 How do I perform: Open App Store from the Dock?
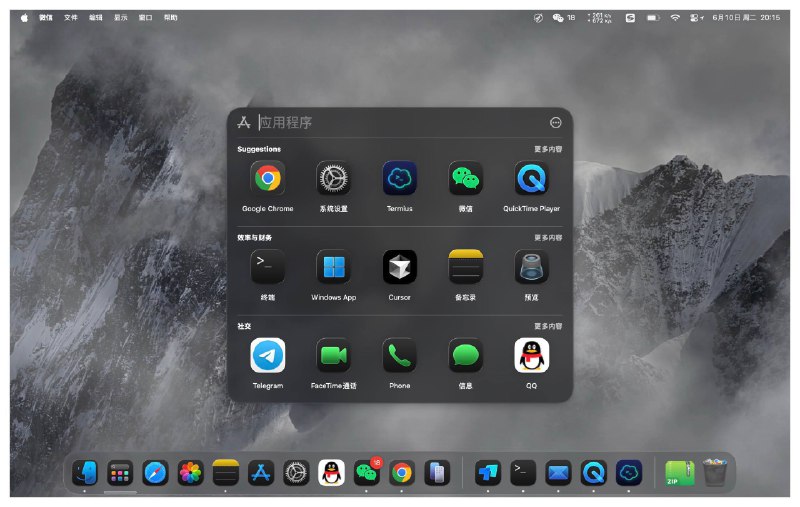point(261,473)
